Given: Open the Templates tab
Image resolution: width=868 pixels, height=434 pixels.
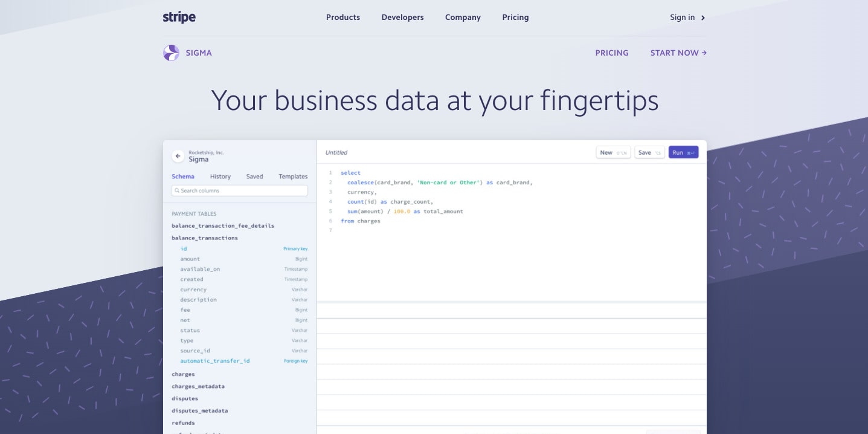Looking at the screenshot, I should pos(292,177).
